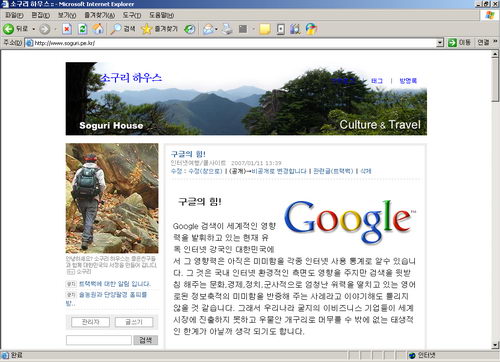Open the first notice link about 트랙백
This screenshot has height=362, width=500.
[x=115, y=284]
